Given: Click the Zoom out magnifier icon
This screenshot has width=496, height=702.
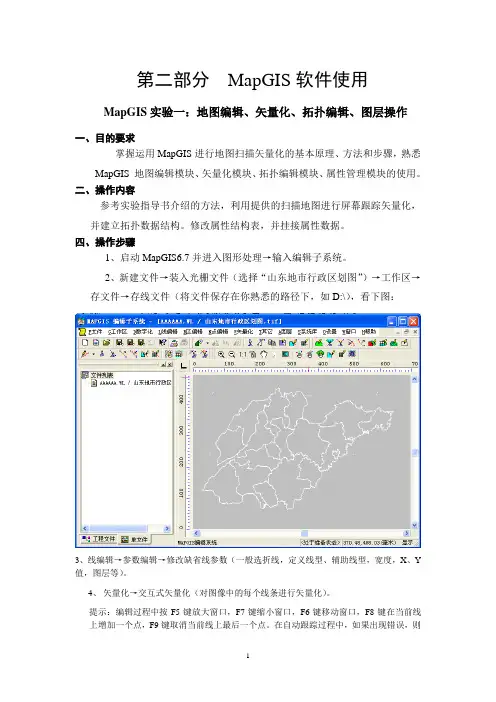Looking at the screenshot, I should pyautogui.click(x=231, y=354).
